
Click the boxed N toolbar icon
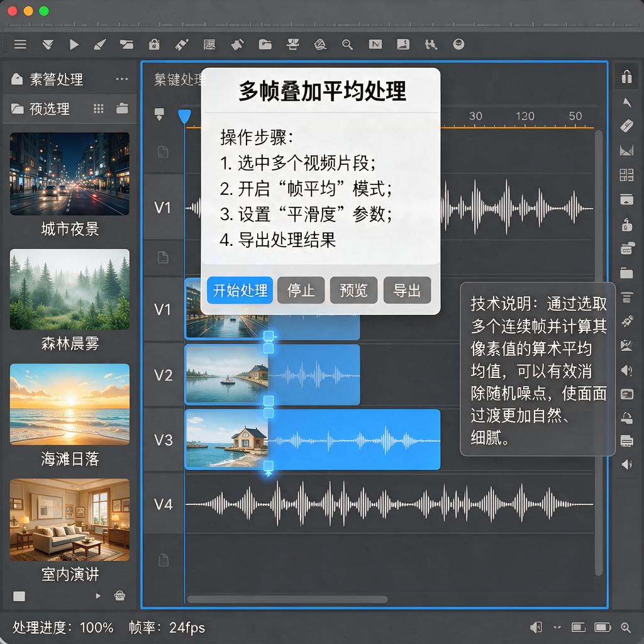375,45
